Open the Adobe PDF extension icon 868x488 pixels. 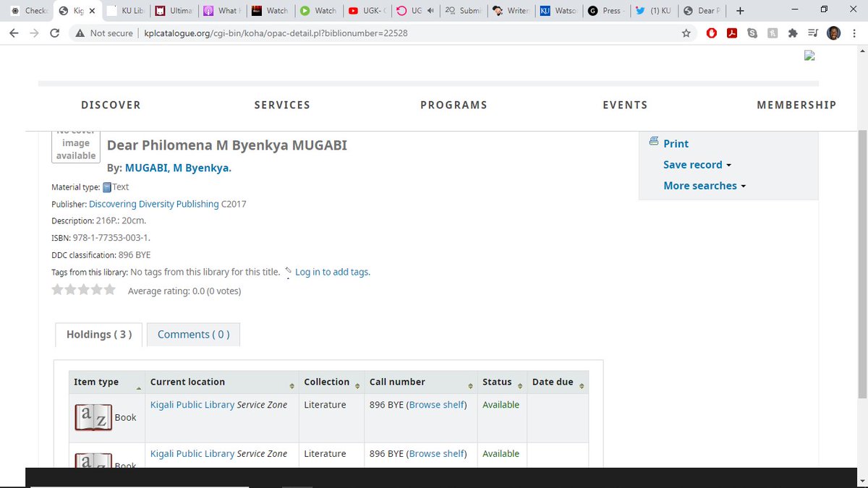pyautogui.click(x=732, y=33)
